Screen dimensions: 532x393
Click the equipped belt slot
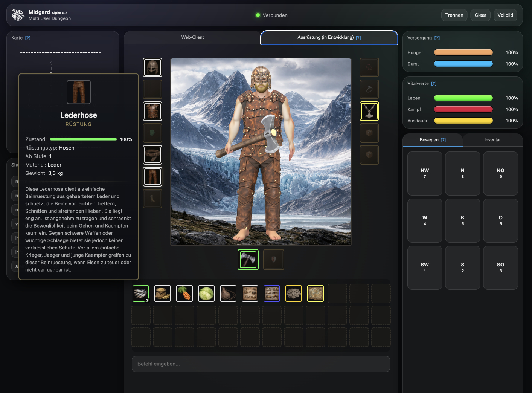[152, 155]
